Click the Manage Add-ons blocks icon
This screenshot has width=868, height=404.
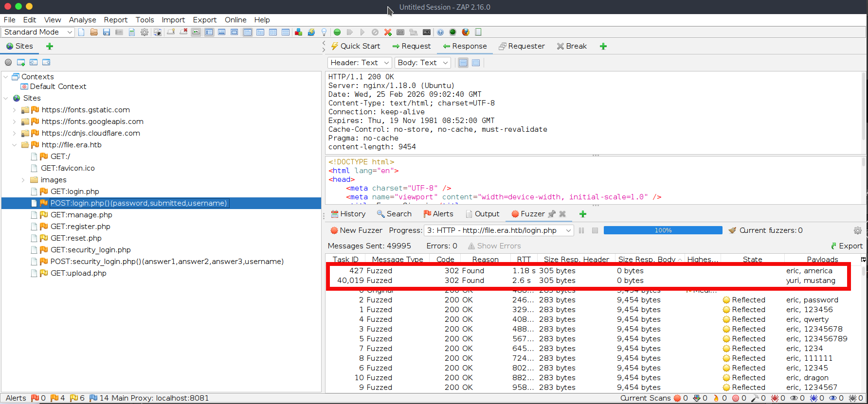point(299,32)
